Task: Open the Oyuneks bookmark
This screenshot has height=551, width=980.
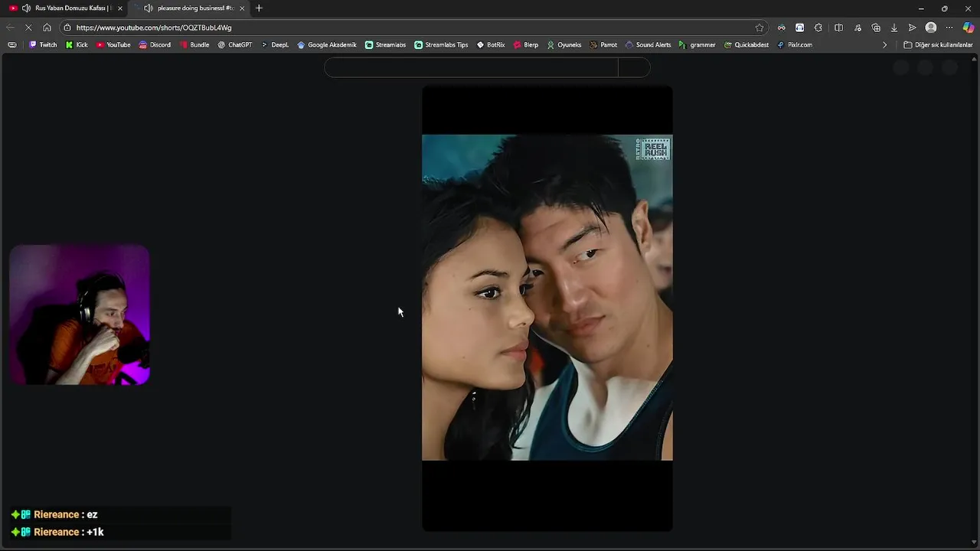Action: (564, 45)
